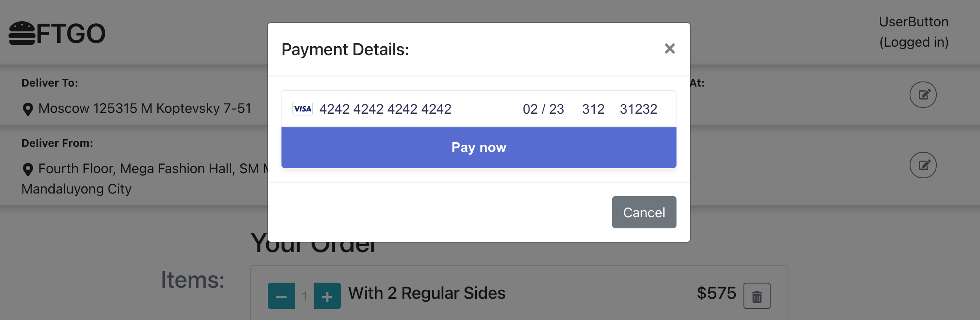
Task: Click the location pin beside the Mega Fashion Hall address
Action: [x=28, y=168]
